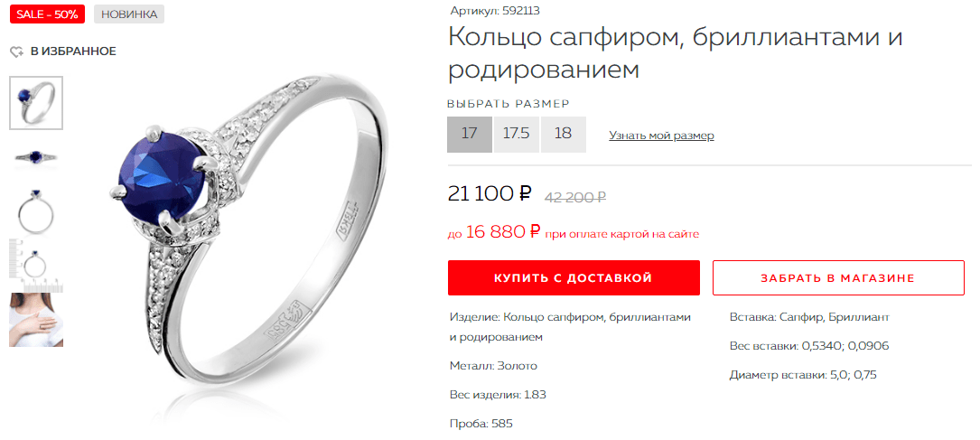
Task: Click the 'SALE - 50%' red badge
Action: point(47,14)
